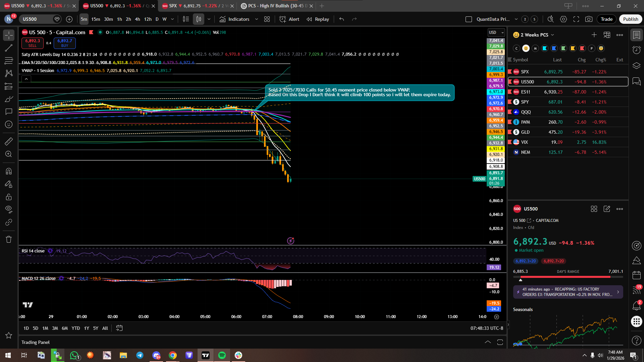Image resolution: width=644 pixels, height=362 pixels.
Task: Open the USD currency dropdown
Action: [x=496, y=33]
